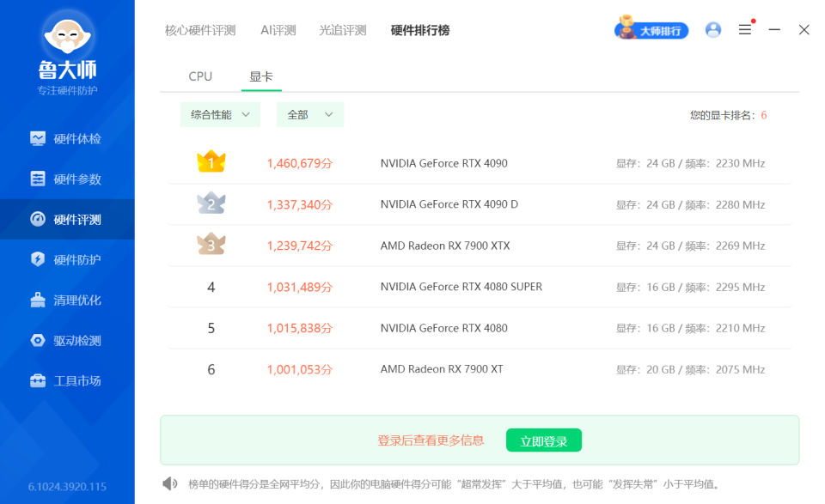Select 硬件评测 in the sidebar

coord(67,219)
